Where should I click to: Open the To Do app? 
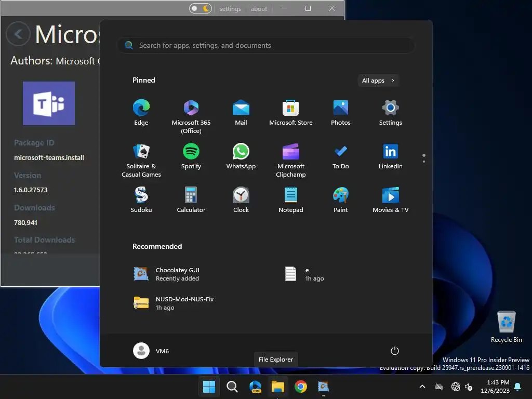pyautogui.click(x=341, y=157)
